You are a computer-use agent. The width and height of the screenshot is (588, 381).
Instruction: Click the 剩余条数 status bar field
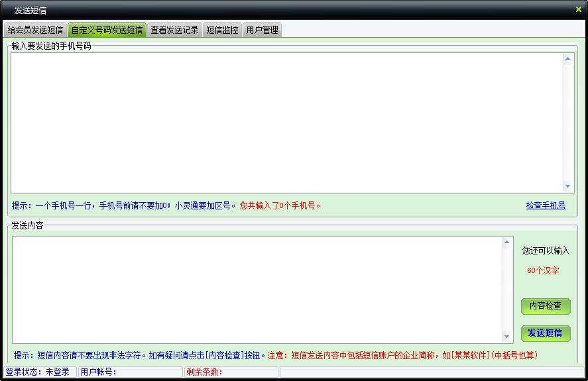point(231,372)
